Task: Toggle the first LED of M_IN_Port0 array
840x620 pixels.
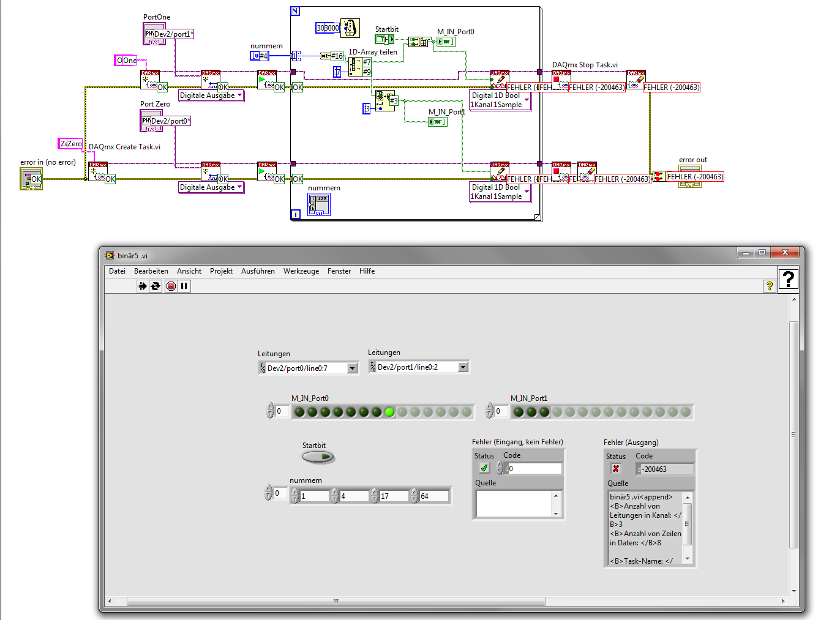Action: tap(299, 412)
